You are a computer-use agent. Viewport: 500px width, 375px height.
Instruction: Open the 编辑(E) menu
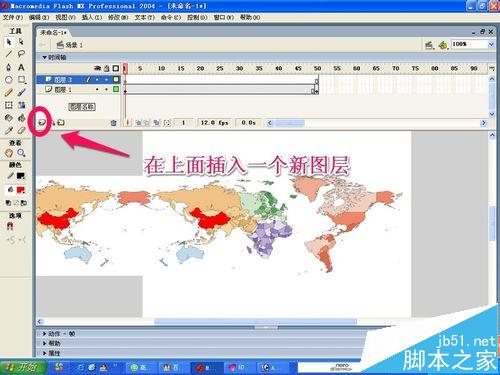(x=39, y=17)
